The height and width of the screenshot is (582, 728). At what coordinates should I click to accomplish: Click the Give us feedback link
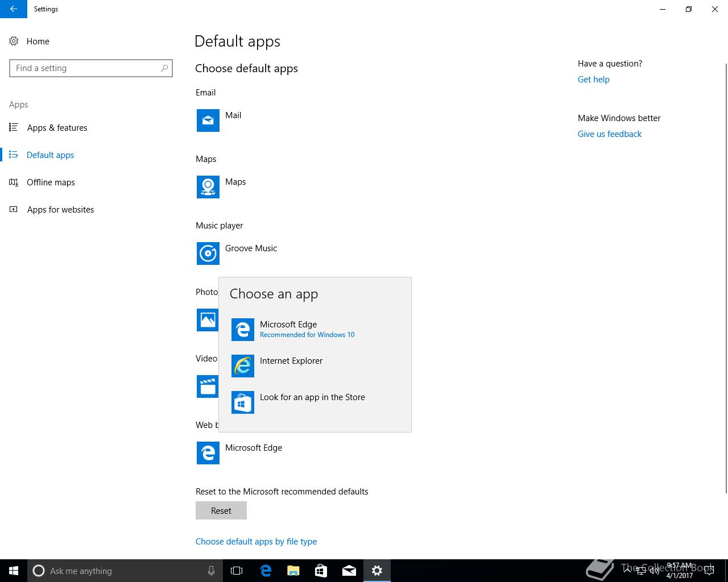tap(609, 134)
